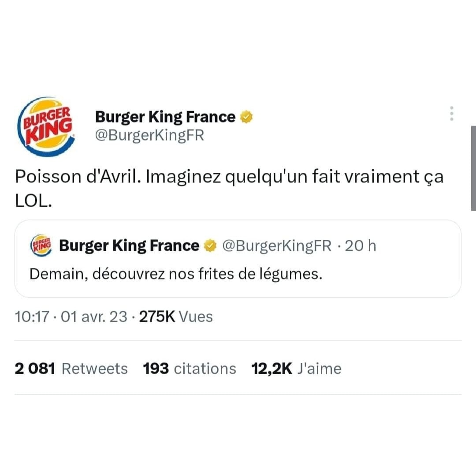Click the gold verified badge beside the main account name
This screenshot has height=476, width=476.
(x=246, y=117)
